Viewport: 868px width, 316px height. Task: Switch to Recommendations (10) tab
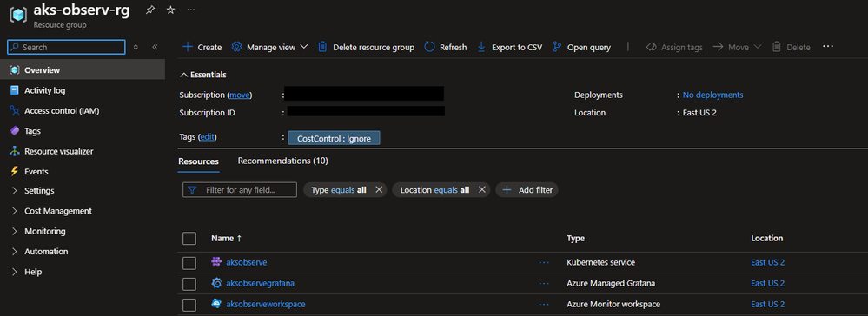[x=283, y=161]
